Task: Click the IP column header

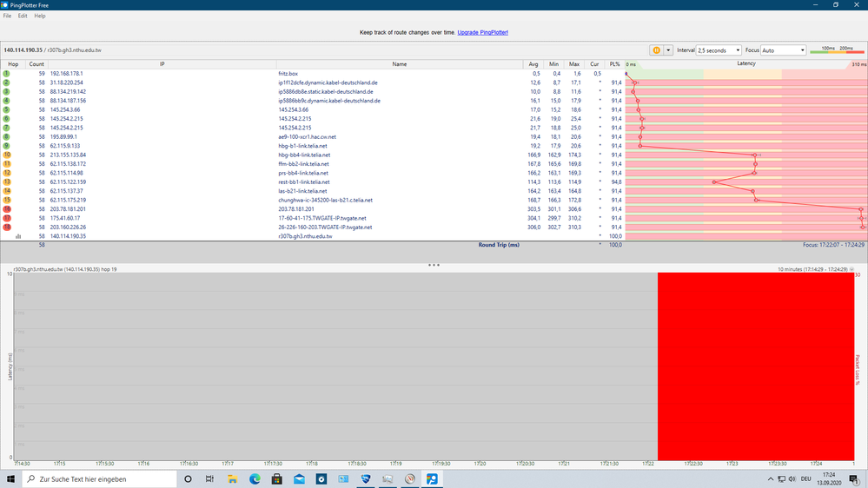Action: pos(162,64)
